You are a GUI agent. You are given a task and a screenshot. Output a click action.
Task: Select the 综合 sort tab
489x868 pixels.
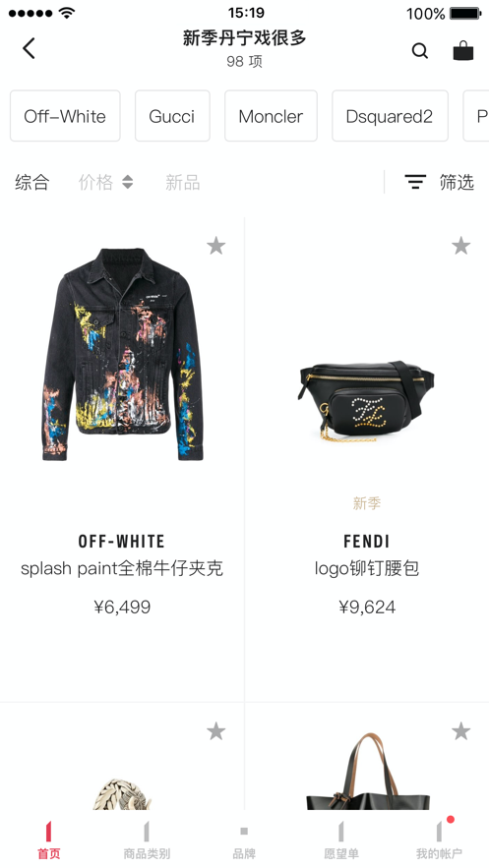pos(32,182)
